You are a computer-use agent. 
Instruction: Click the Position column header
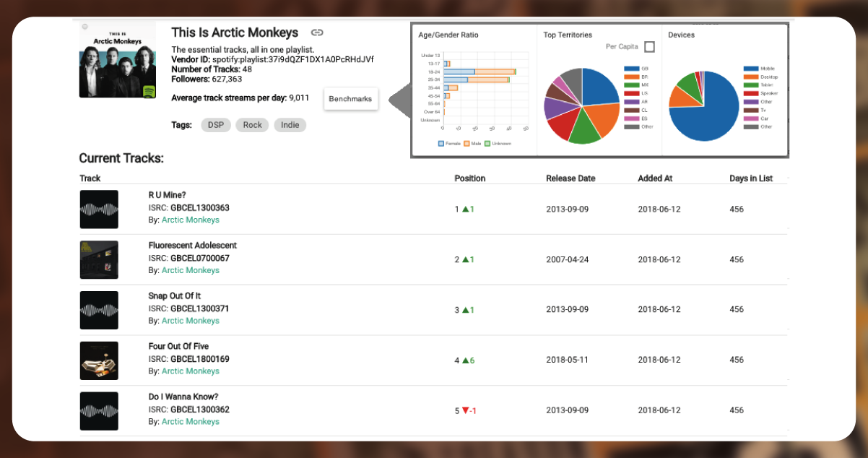[x=470, y=178]
